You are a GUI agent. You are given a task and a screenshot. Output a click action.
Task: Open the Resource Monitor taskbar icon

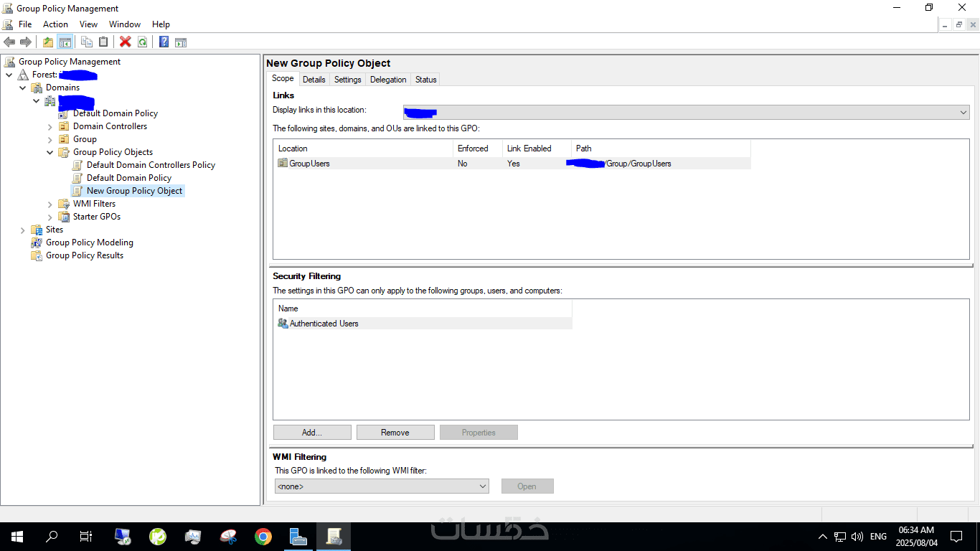click(193, 537)
